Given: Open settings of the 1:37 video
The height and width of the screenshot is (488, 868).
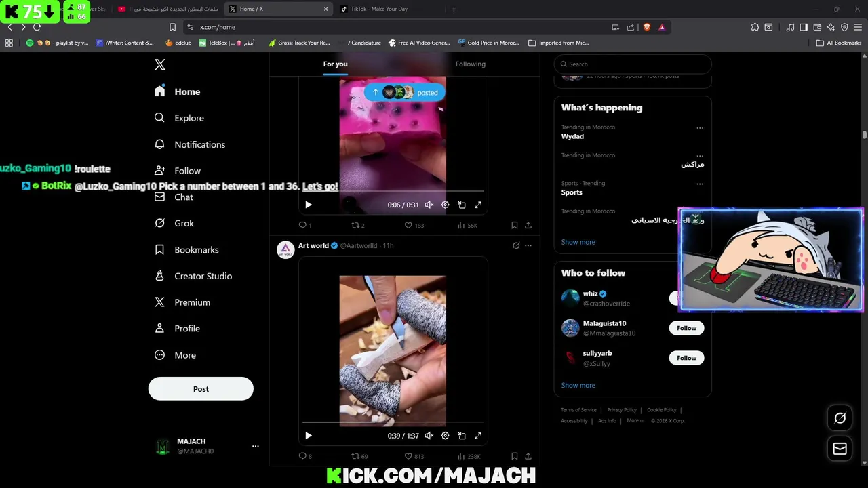Looking at the screenshot, I should [x=446, y=436].
